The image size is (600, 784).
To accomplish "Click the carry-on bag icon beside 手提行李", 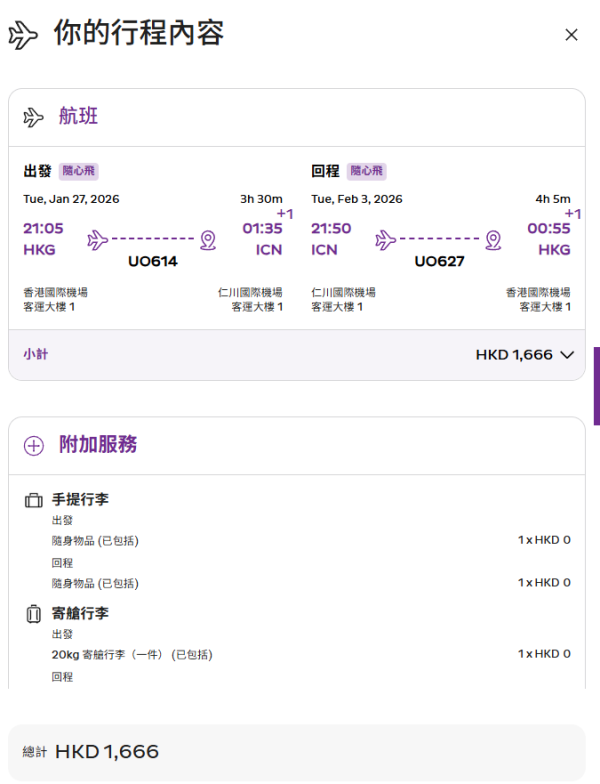I will click(34, 500).
